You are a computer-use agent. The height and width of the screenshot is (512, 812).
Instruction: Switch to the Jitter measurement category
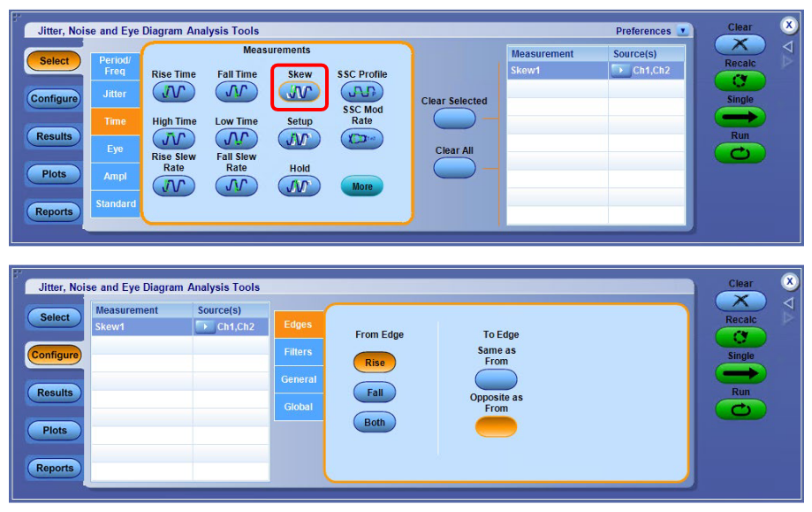point(115,94)
